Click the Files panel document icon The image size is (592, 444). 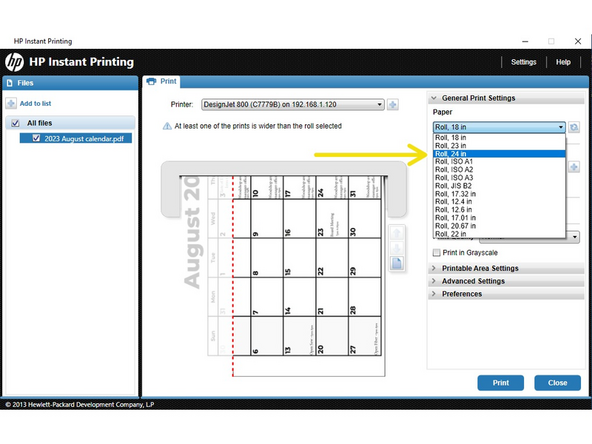(10, 83)
